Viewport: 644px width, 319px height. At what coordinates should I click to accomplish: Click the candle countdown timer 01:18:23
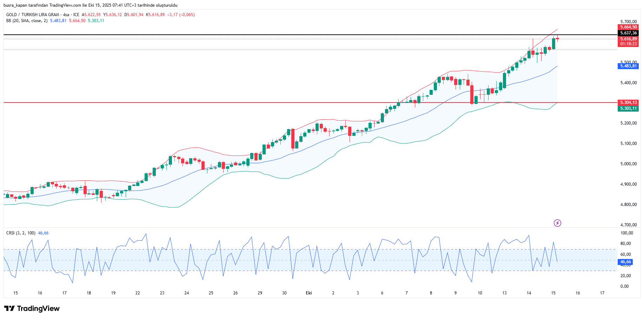click(x=628, y=44)
